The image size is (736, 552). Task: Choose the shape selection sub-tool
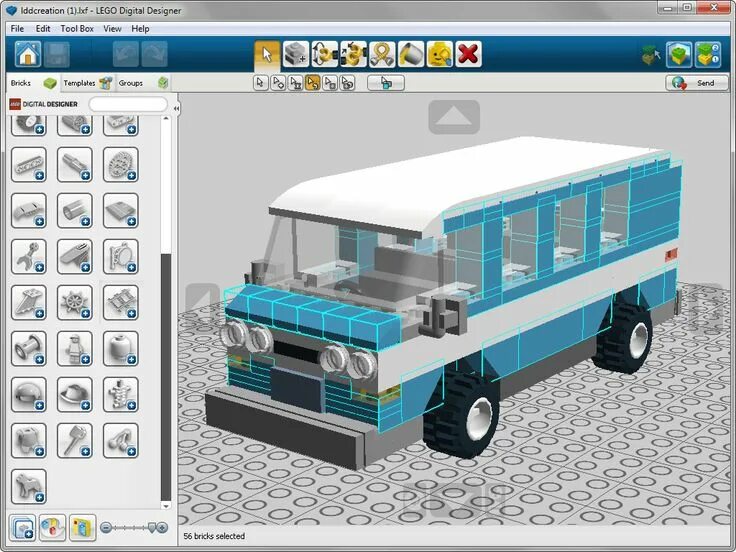[x=330, y=83]
